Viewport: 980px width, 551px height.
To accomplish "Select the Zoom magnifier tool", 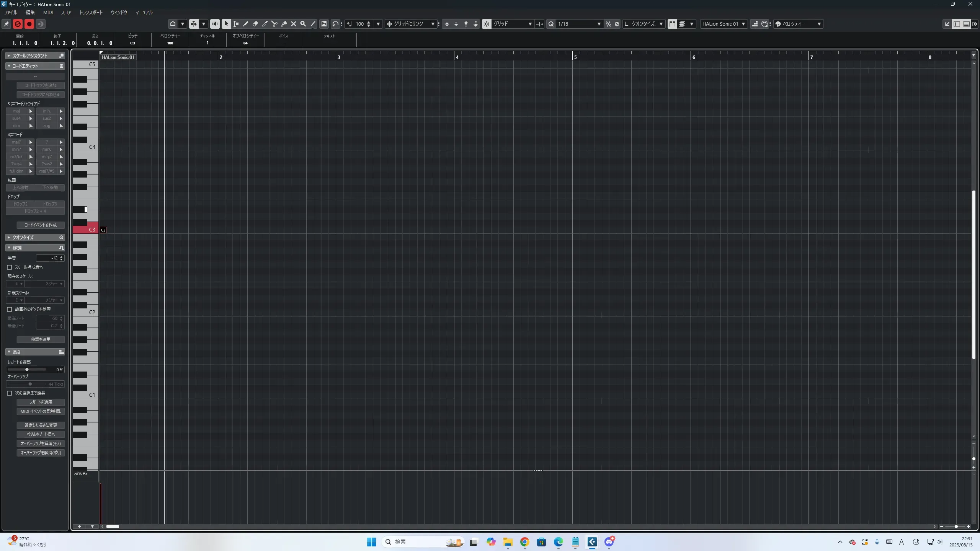I will [x=303, y=24].
